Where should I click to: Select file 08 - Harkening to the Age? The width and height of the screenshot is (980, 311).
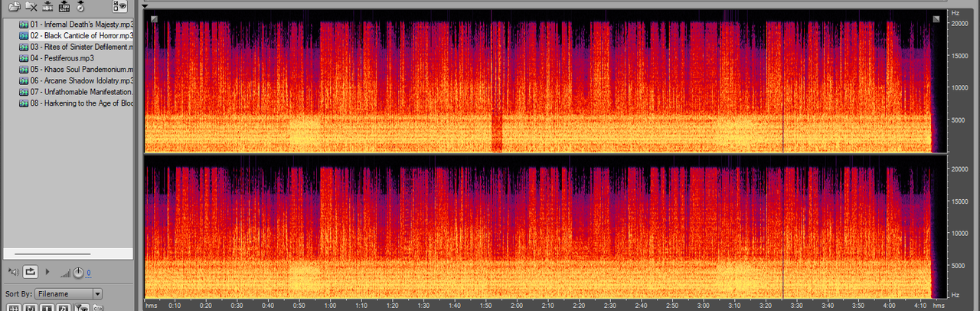click(82, 103)
